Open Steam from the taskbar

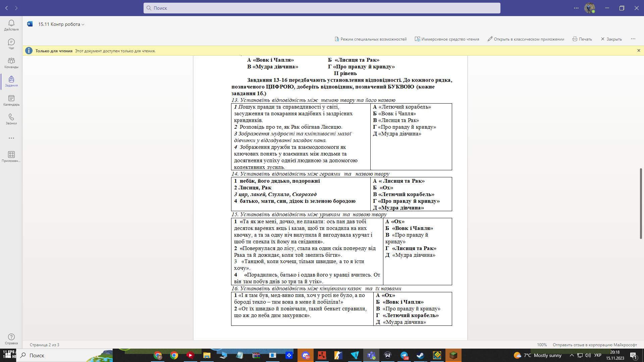pyautogui.click(x=420, y=355)
